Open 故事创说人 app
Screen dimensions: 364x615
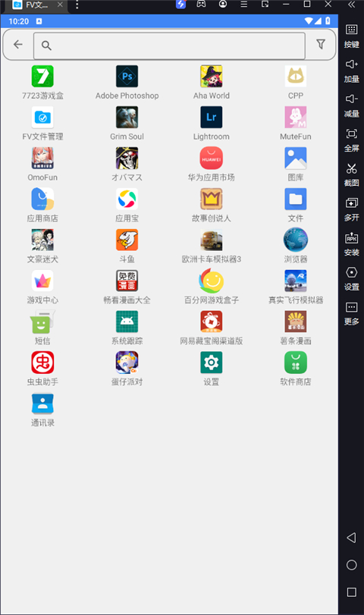[211, 199]
